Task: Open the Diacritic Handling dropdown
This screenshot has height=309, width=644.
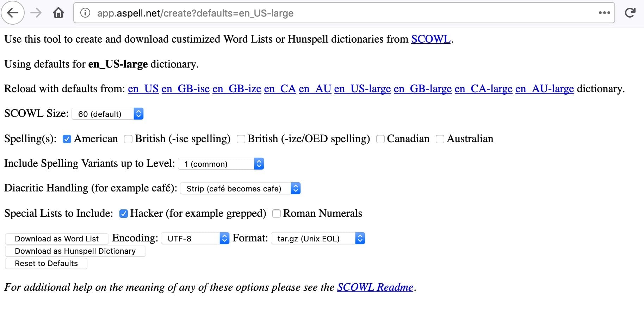Action: pyautogui.click(x=241, y=188)
